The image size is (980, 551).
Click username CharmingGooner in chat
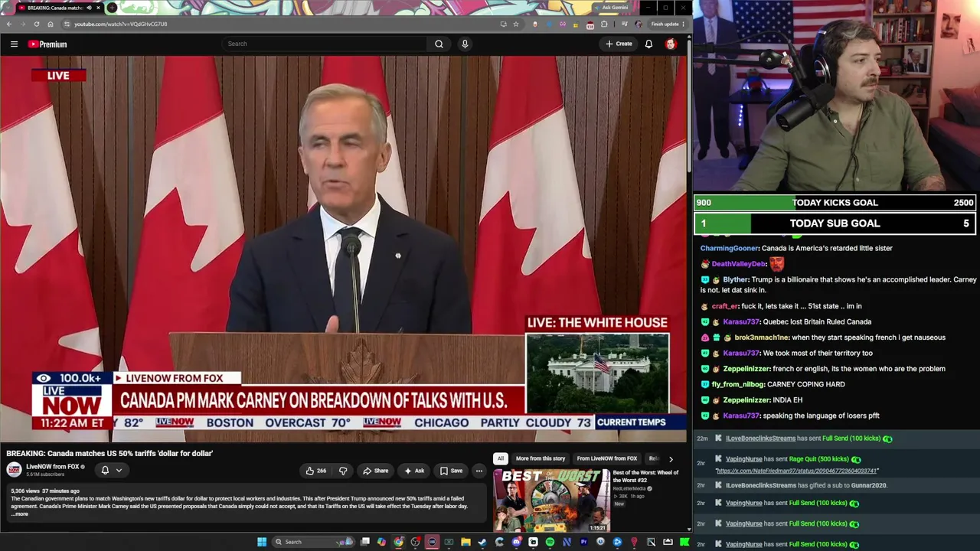(x=730, y=248)
